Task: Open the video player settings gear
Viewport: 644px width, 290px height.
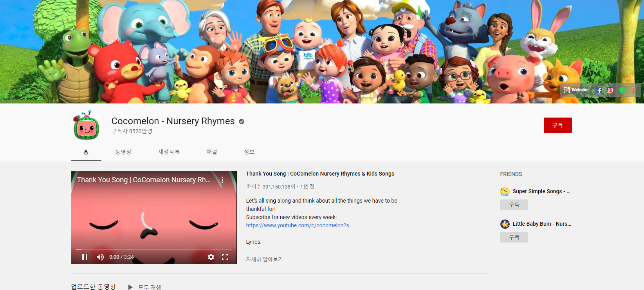Action: 211,257
